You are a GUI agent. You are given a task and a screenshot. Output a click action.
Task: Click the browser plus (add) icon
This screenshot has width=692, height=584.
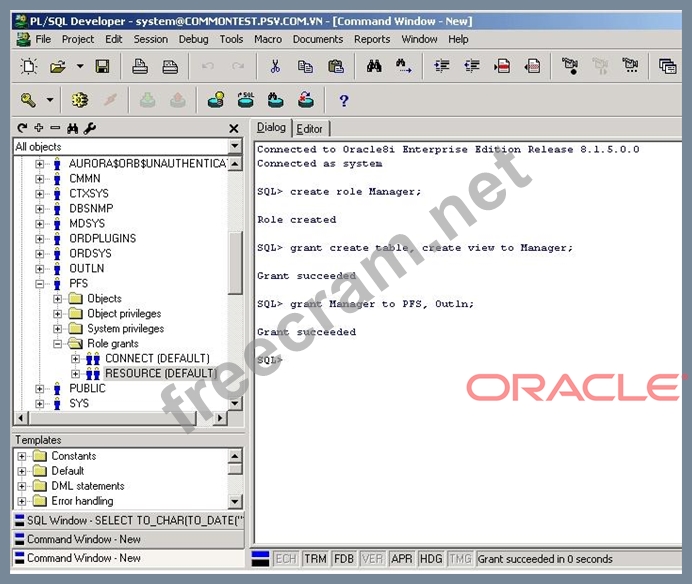point(39,128)
